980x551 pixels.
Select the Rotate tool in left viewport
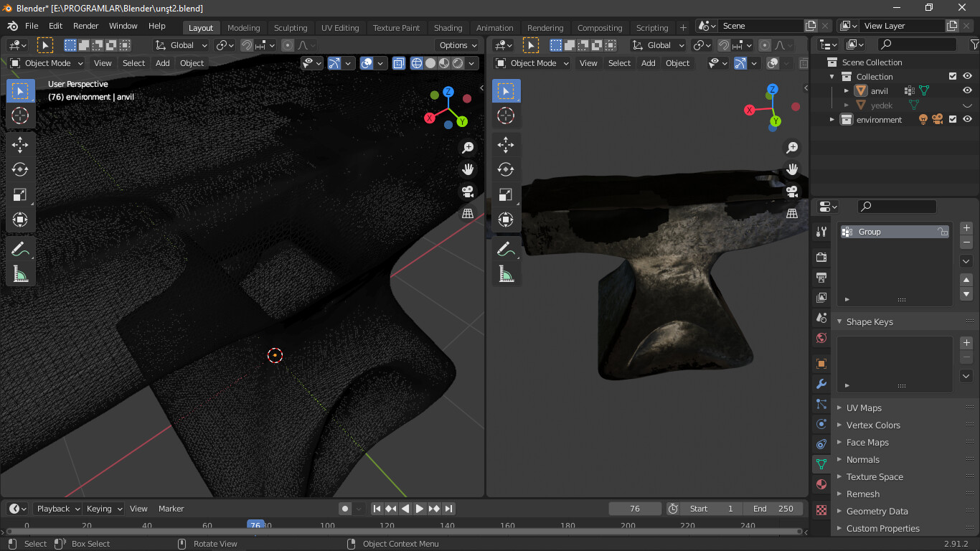pyautogui.click(x=20, y=169)
